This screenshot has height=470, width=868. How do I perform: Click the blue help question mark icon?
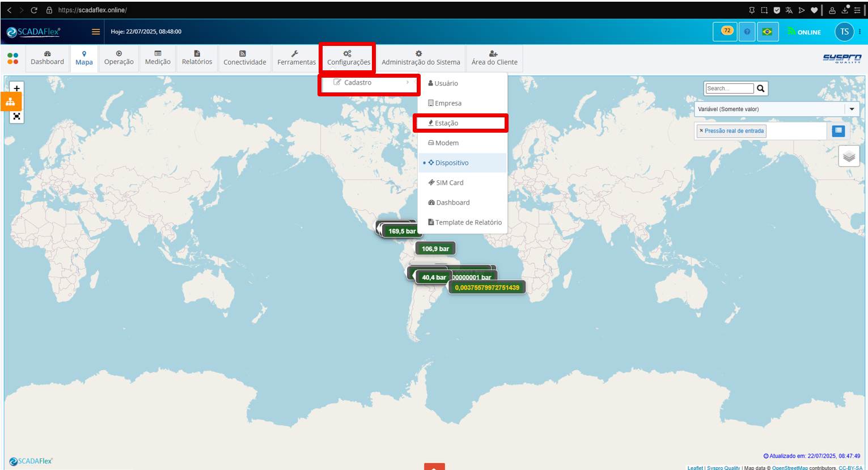coord(747,32)
